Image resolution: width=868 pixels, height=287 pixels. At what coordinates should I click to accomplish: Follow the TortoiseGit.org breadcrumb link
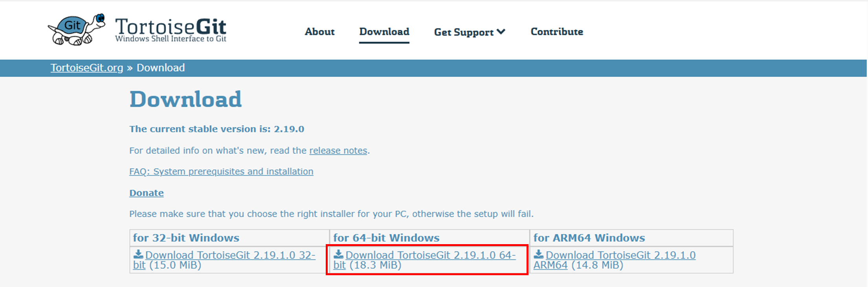87,68
